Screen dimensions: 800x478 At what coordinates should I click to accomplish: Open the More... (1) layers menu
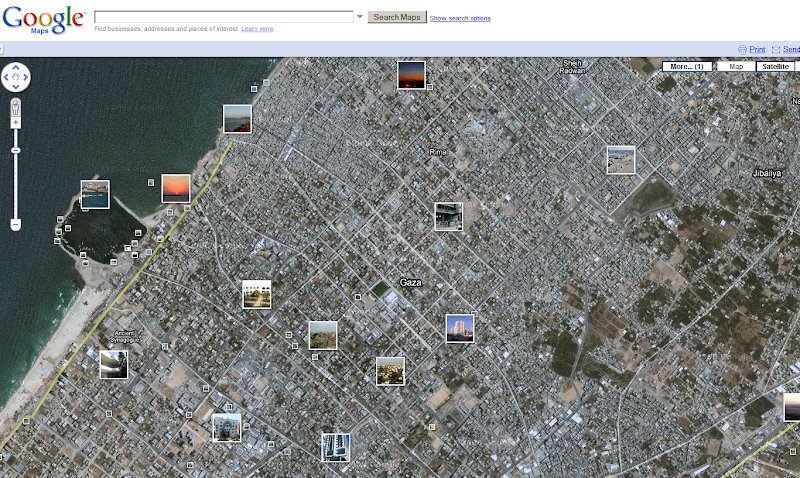687,66
